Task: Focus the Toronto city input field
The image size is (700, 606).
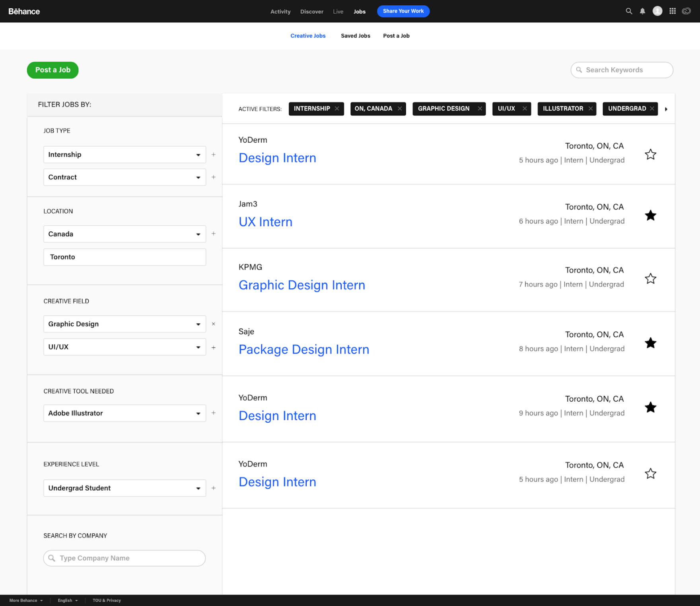Action: pos(124,257)
